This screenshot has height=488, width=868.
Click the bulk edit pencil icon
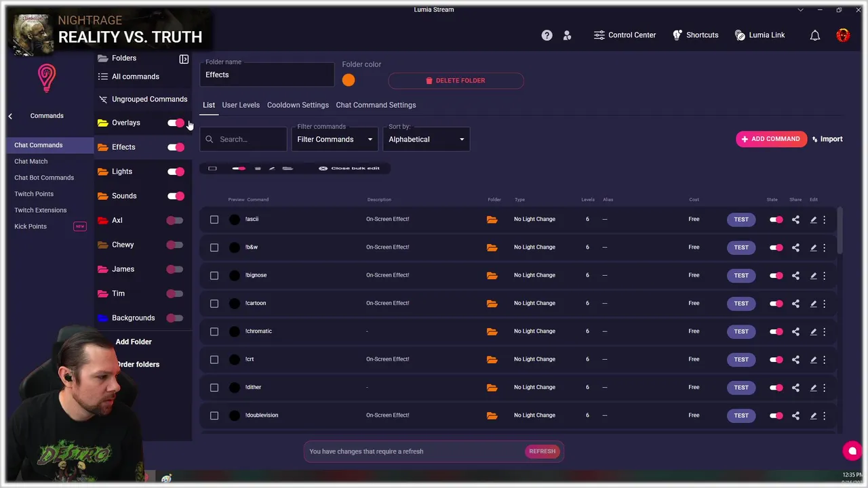[x=272, y=168]
